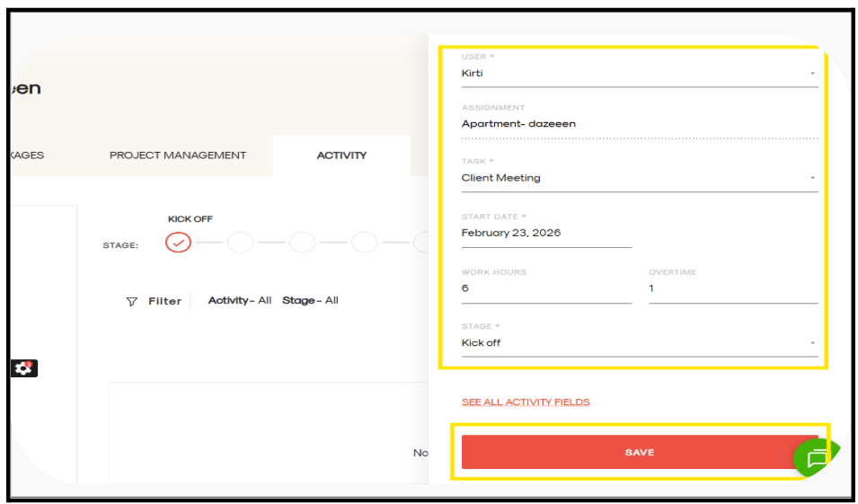Select the first empty stage circle after Kick Off

pyautogui.click(x=240, y=243)
